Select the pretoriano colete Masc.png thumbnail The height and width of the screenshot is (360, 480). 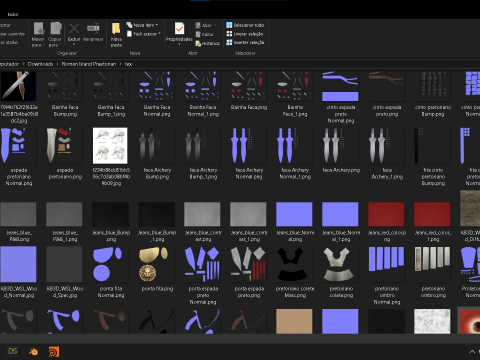tap(294, 264)
